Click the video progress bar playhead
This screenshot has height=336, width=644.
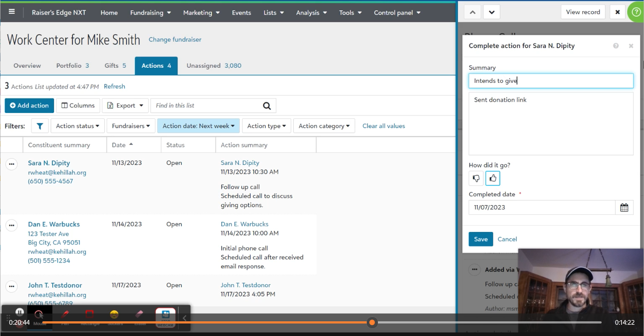[x=372, y=322]
